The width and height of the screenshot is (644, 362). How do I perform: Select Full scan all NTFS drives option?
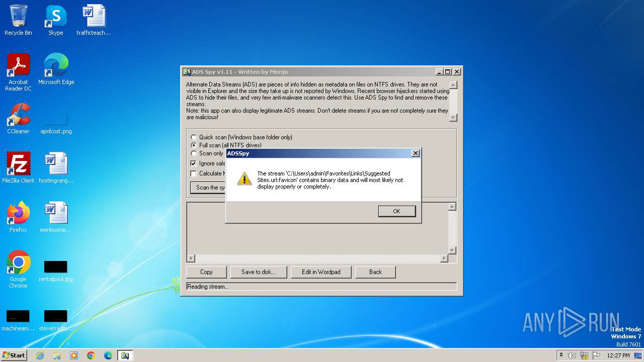(x=226, y=145)
